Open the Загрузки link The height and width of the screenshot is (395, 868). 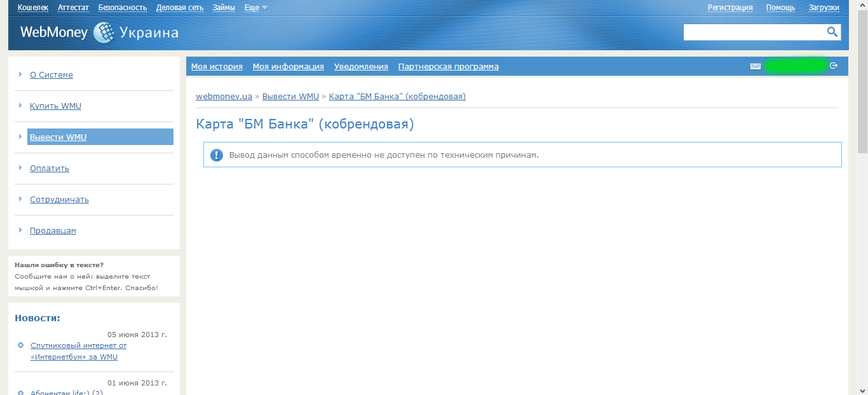pyautogui.click(x=824, y=8)
